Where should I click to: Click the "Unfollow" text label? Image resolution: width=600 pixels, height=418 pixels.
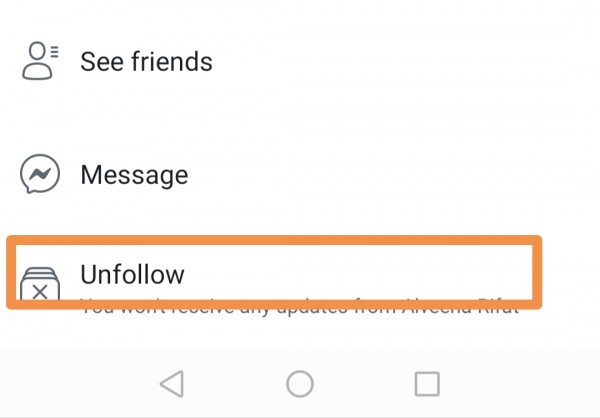132,273
